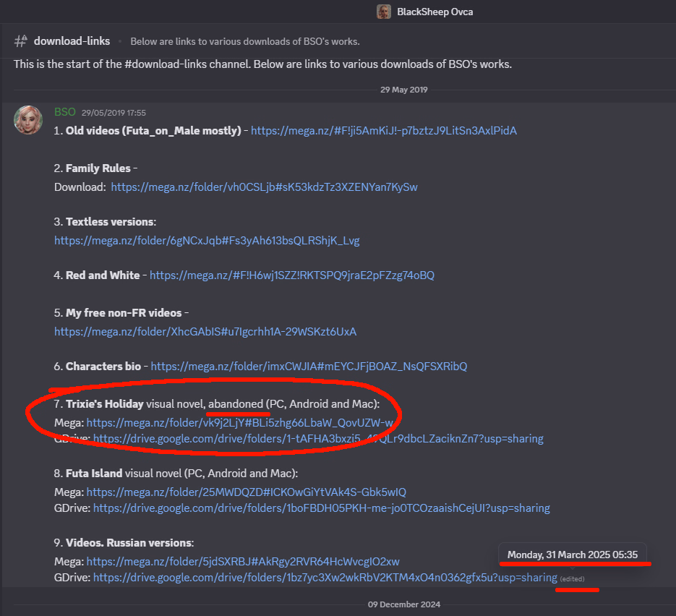Open Trixie's Holiday Mega link

(x=239, y=422)
